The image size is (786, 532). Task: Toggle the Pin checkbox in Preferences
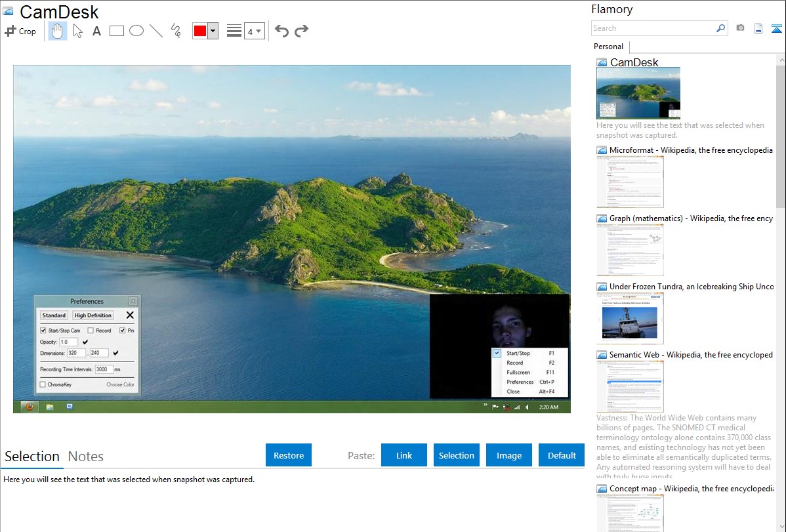[122, 331]
